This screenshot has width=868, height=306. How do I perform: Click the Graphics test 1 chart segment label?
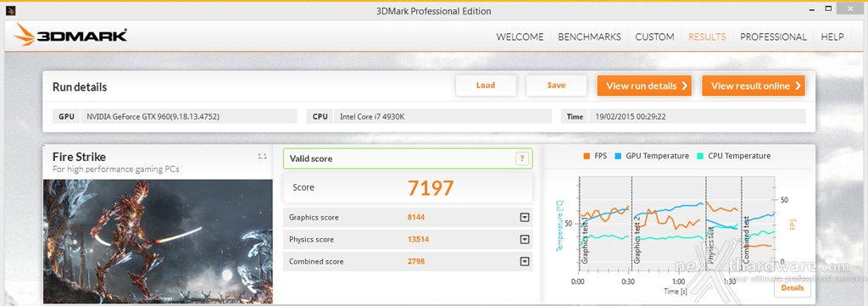click(585, 239)
